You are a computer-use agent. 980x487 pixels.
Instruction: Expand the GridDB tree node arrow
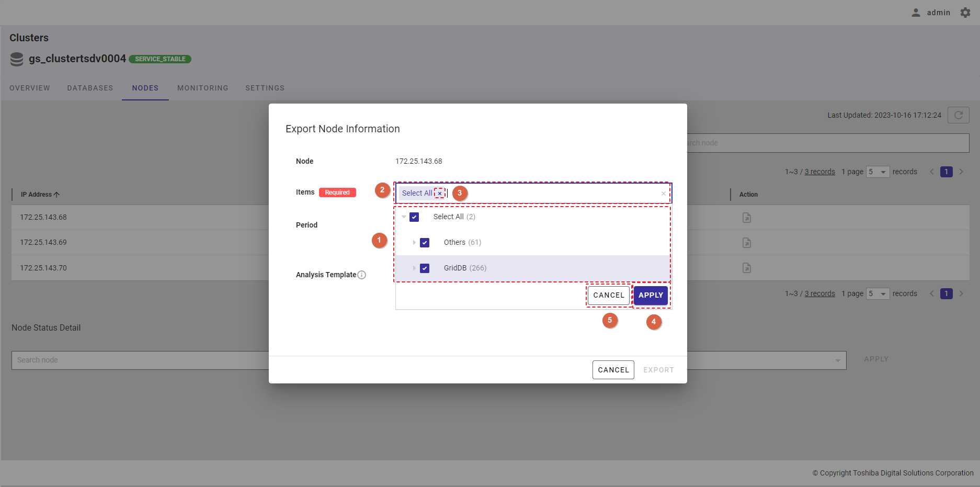click(414, 268)
